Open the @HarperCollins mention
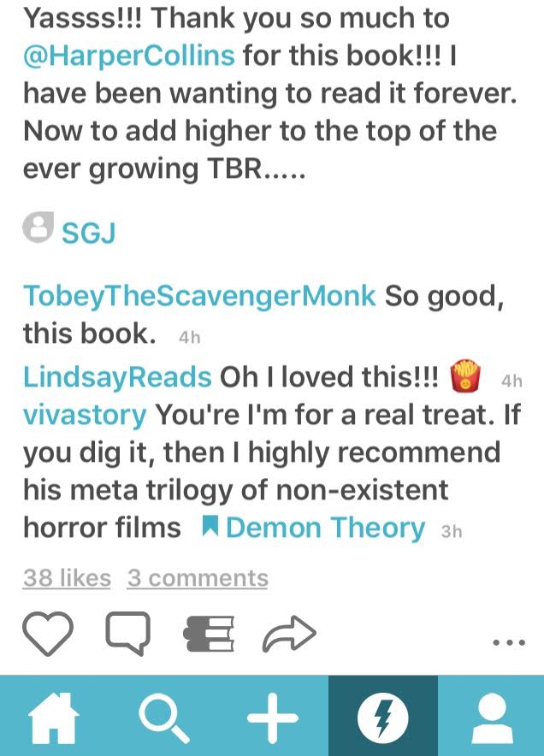The image size is (544, 756). [x=129, y=55]
